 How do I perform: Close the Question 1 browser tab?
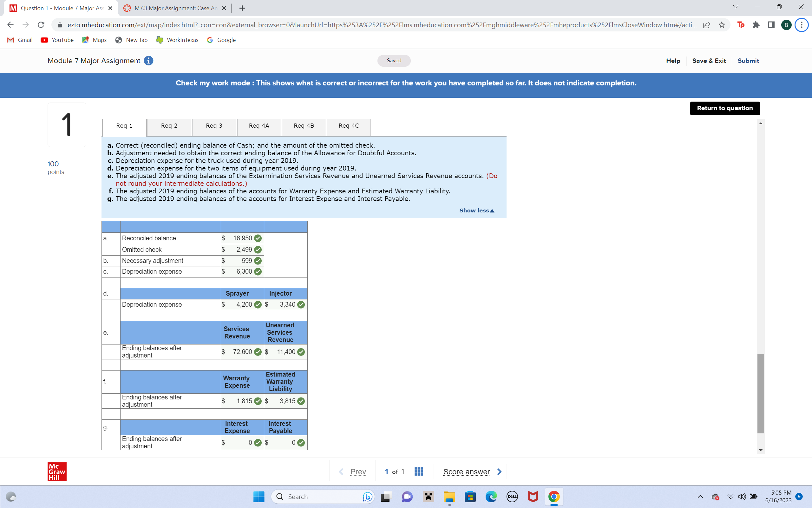[110, 8]
